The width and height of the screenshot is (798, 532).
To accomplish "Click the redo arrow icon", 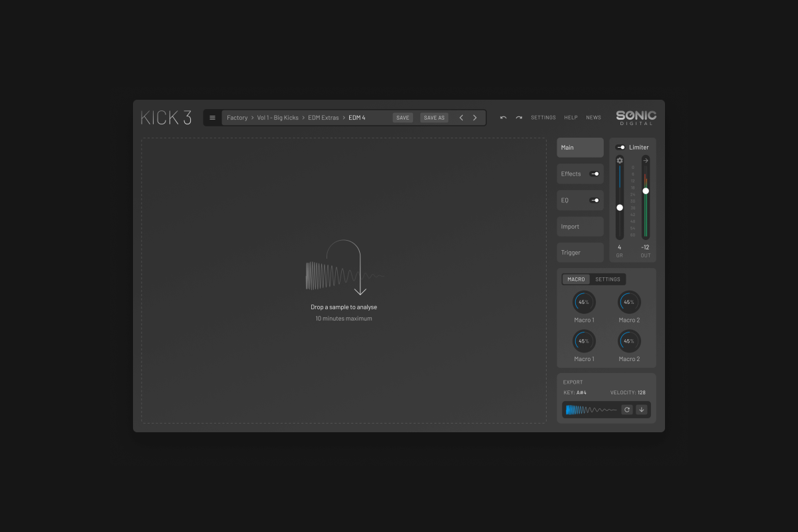I will point(519,118).
